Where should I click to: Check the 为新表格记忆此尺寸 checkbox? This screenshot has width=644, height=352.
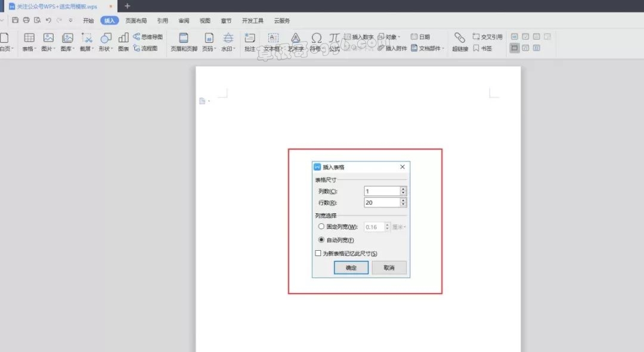pyautogui.click(x=318, y=253)
